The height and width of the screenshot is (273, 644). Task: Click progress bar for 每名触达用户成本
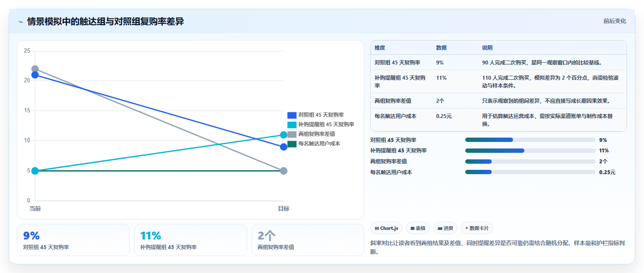530,172
